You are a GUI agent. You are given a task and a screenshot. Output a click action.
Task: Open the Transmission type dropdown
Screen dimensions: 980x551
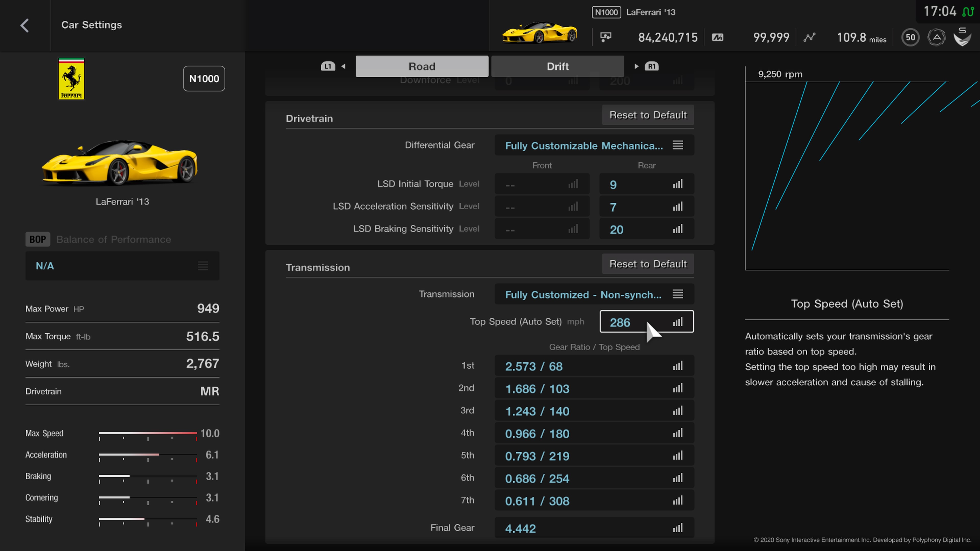click(594, 294)
